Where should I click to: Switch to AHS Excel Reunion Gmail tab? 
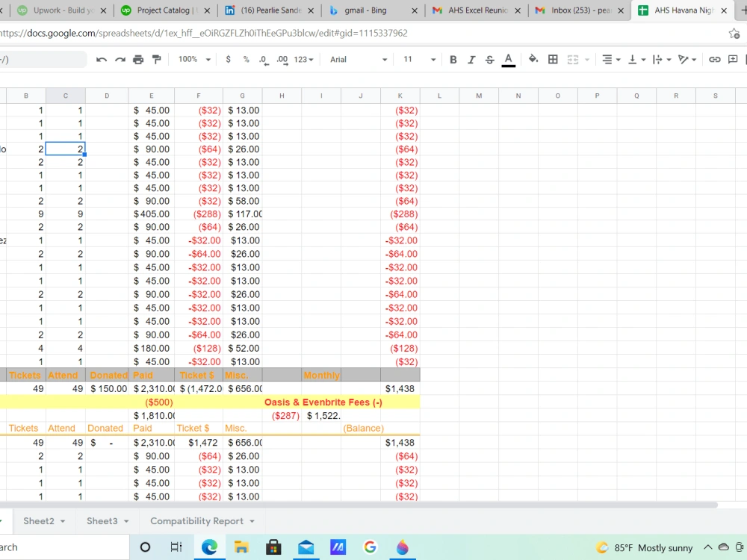[x=477, y=10]
